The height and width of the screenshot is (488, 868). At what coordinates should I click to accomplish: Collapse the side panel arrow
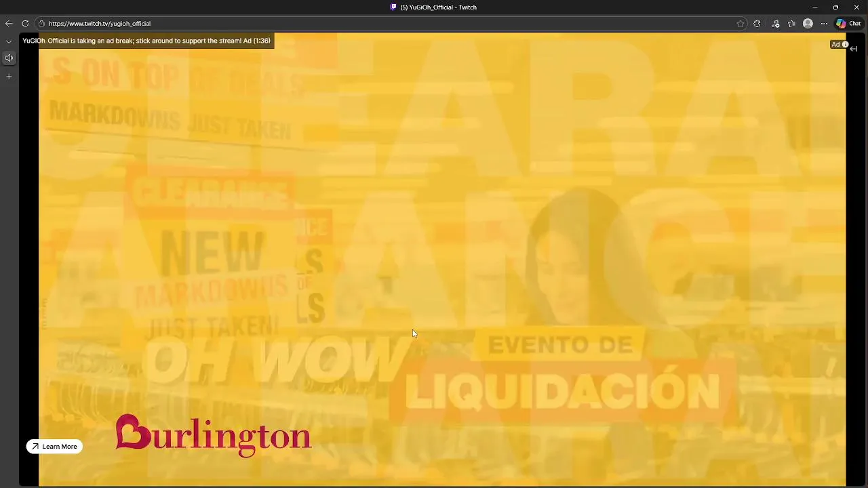pyautogui.click(x=854, y=49)
